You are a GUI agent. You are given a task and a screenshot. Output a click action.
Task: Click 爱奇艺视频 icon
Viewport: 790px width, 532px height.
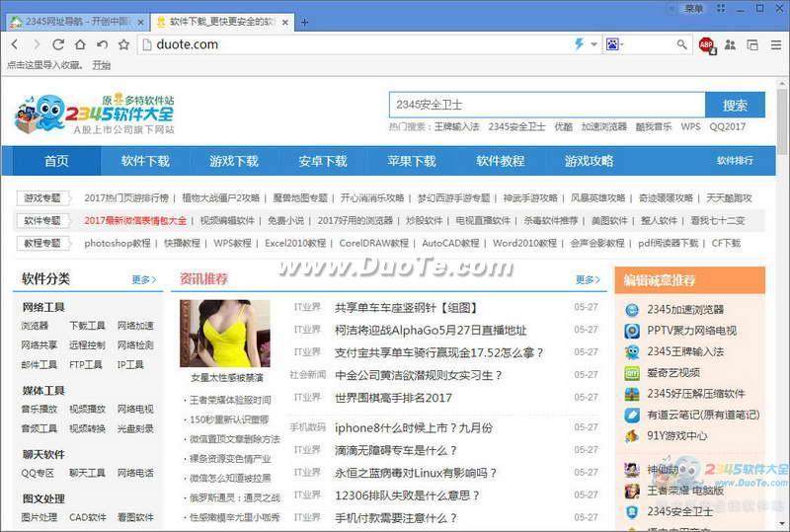pos(632,373)
